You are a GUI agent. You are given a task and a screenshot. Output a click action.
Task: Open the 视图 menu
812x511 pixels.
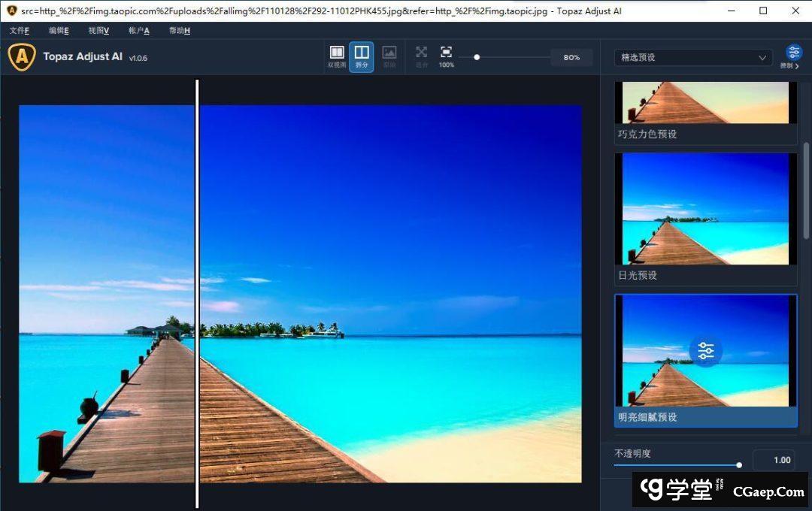coord(97,31)
